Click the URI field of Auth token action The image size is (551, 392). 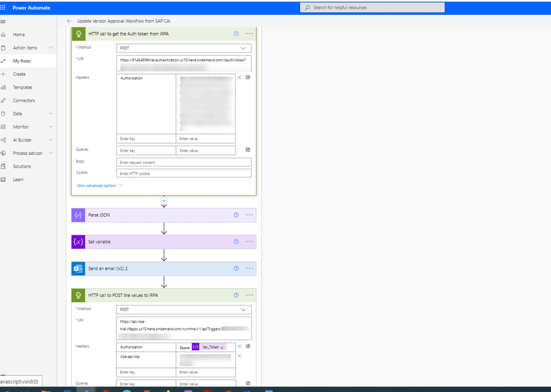pos(184,64)
